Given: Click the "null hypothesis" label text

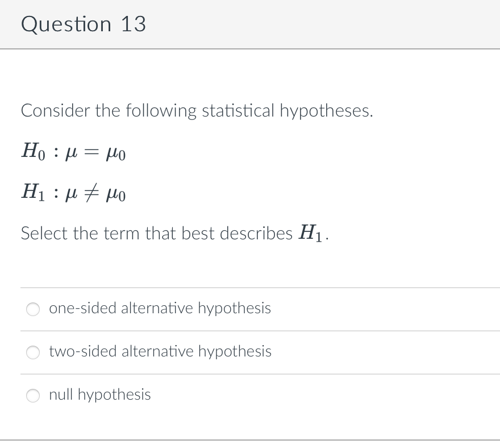Looking at the screenshot, I should point(99,395).
